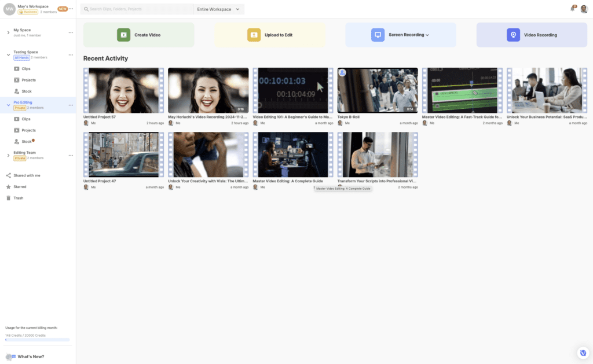Open My Space more options ellipsis

[71, 32]
